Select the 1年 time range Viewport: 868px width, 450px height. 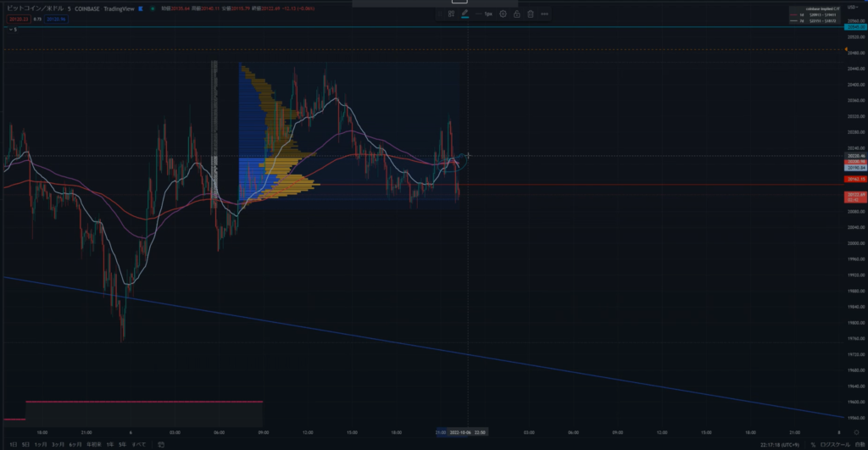109,444
